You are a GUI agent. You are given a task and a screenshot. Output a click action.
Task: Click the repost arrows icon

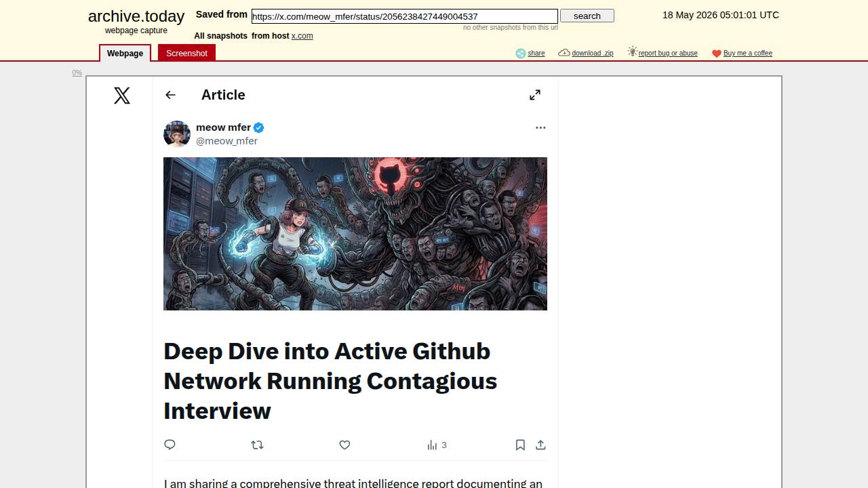[257, 445]
